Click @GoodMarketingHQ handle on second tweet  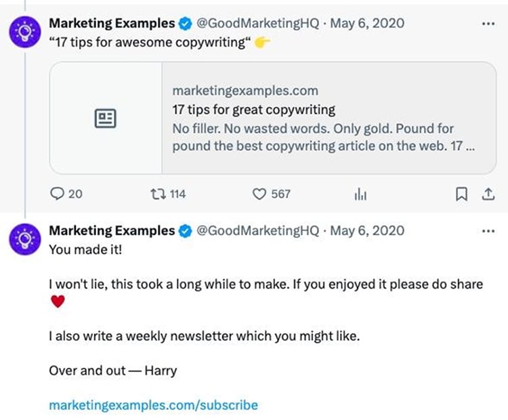tap(257, 231)
